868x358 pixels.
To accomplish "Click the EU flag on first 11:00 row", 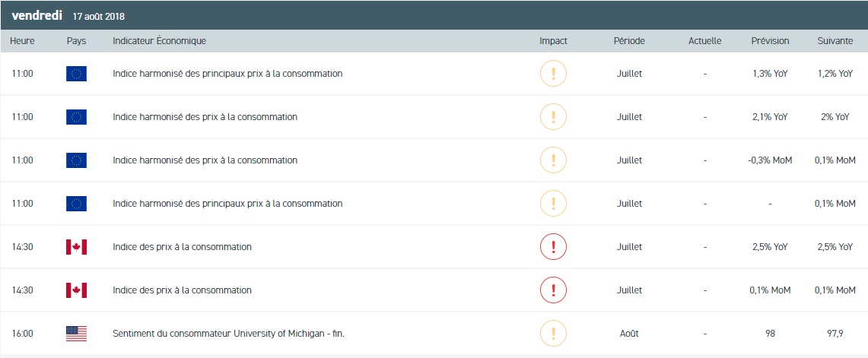I will (76, 74).
